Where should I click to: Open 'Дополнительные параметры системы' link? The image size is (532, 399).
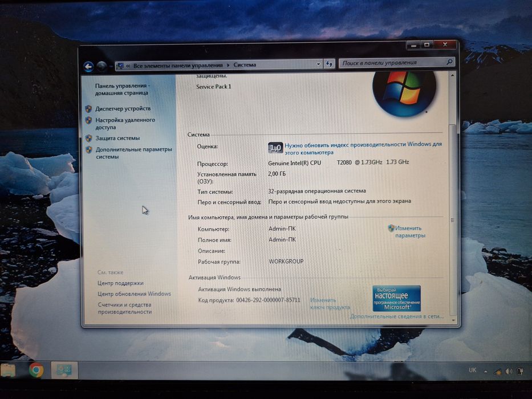click(x=133, y=153)
